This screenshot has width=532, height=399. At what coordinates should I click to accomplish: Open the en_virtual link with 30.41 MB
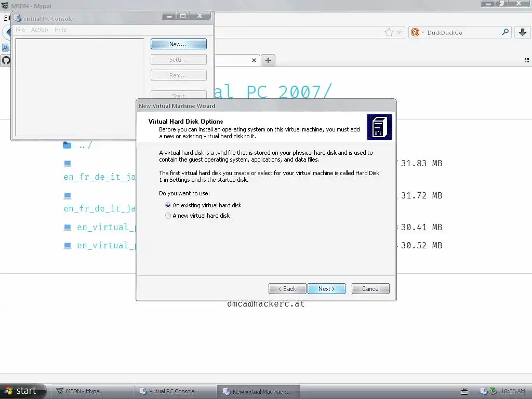(106, 228)
